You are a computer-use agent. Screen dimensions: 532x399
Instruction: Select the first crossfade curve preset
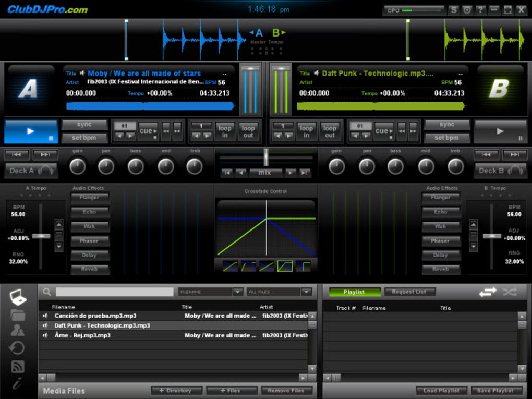[230, 267]
